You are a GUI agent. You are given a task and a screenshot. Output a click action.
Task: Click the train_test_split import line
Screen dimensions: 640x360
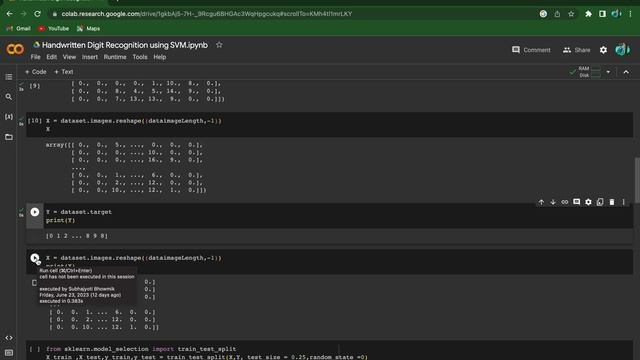pyautogui.click(x=141, y=349)
